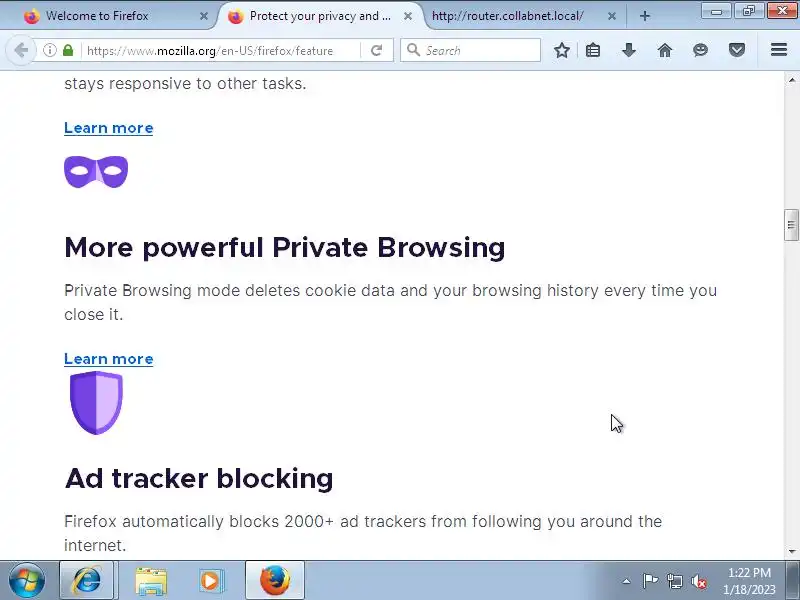This screenshot has width=800, height=600.
Task: Minimize the Firefox window
Action: pos(716,11)
